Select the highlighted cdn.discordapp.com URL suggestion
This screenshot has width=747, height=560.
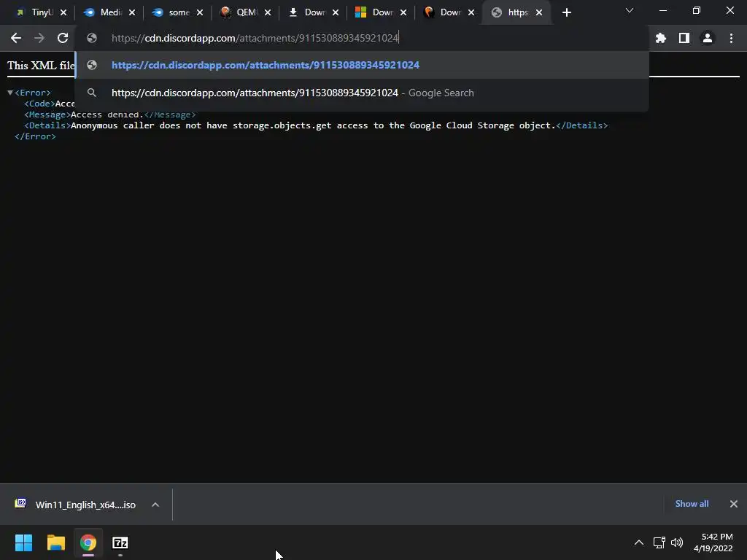pos(362,65)
